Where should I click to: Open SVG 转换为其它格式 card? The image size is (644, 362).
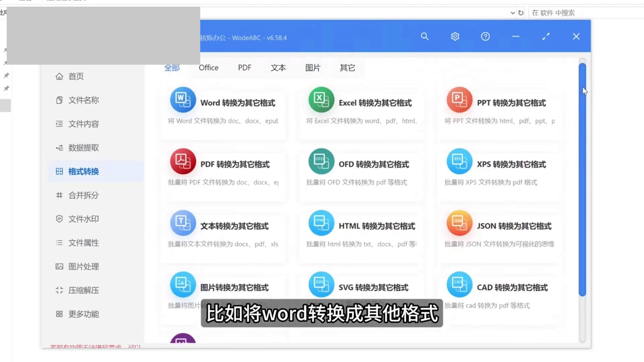(x=373, y=288)
